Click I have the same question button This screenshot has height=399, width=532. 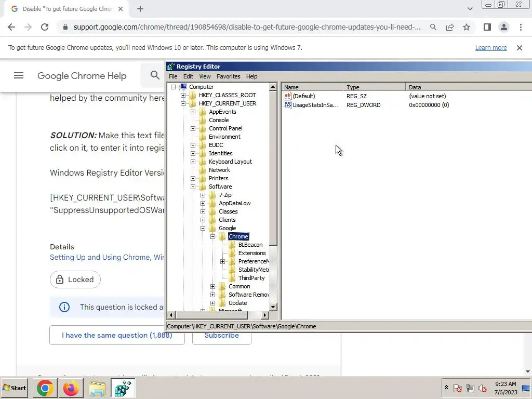[117, 335]
